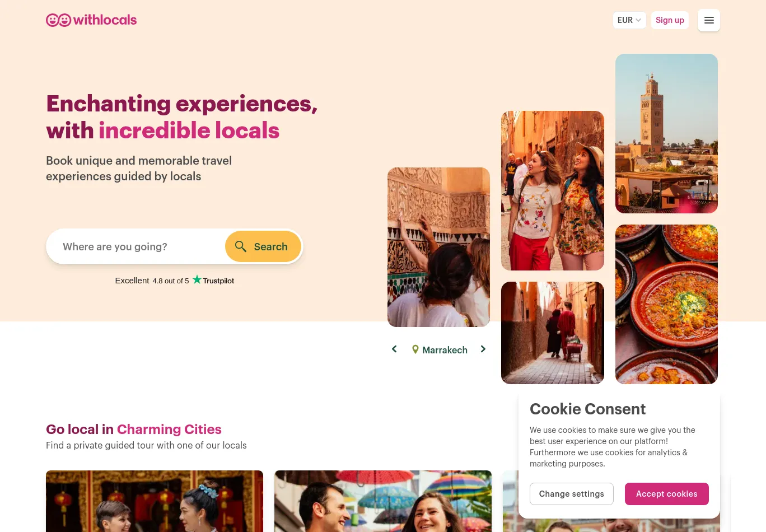The width and height of the screenshot is (766, 532).
Task: Open the city card with red lanterns
Action: click(x=155, y=501)
